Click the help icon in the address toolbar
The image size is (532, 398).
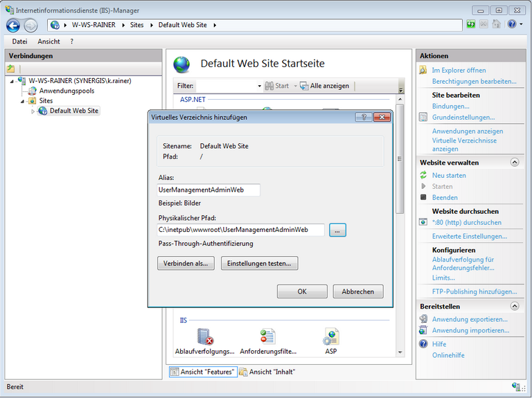pyautogui.click(x=511, y=24)
